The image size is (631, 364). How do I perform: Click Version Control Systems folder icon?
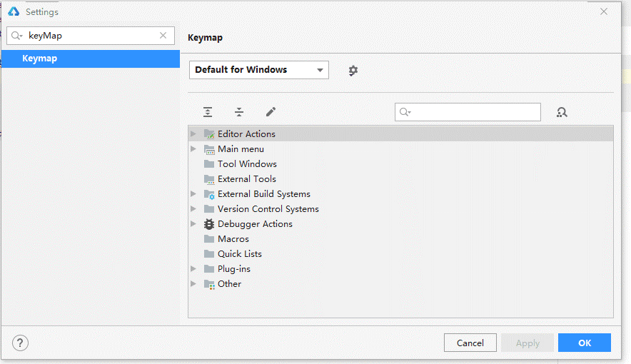[209, 208]
